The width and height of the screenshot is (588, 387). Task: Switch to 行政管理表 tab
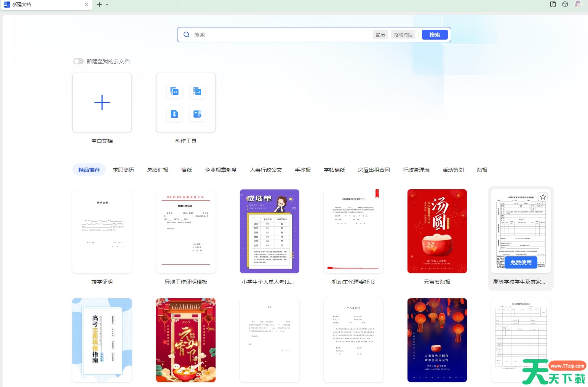[416, 170]
